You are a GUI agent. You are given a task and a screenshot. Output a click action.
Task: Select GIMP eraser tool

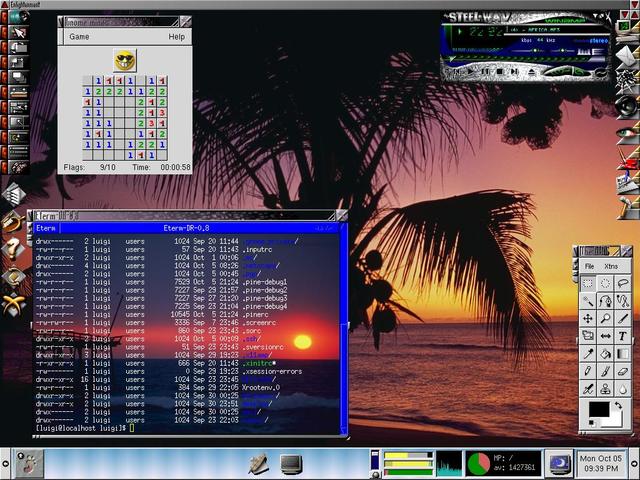tap(623, 371)
